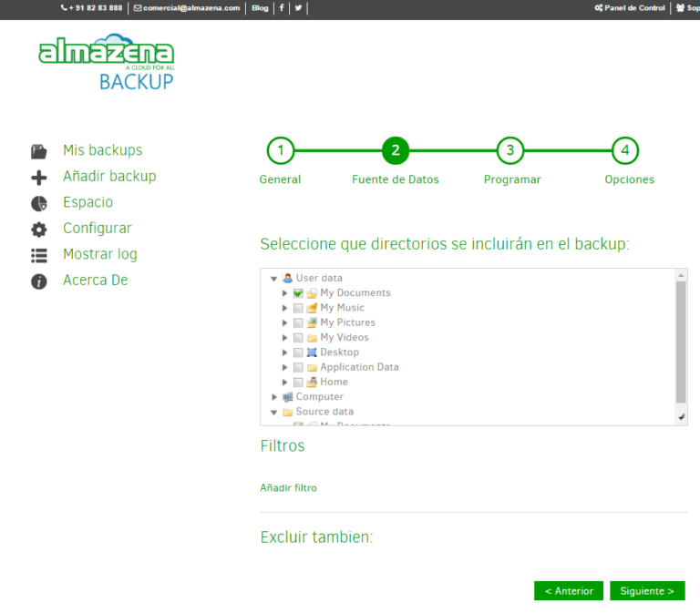Open the Espacio pie chart icon
Image resolution: width=700 pixels, height=613 pixels.
(x=38, y=203)
